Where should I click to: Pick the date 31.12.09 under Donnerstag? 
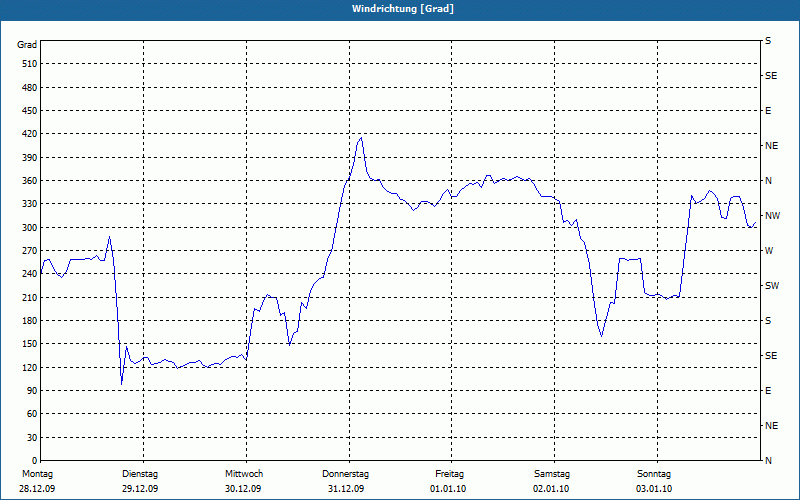pyautogui.click(x=346, y=489)
